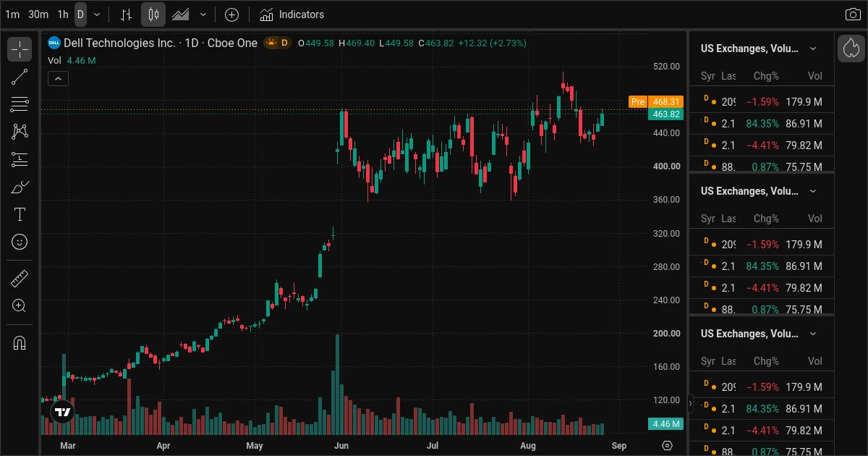Select the Fibonacci retracement tool
Screen dimensions: 868x456
(20, 104)
